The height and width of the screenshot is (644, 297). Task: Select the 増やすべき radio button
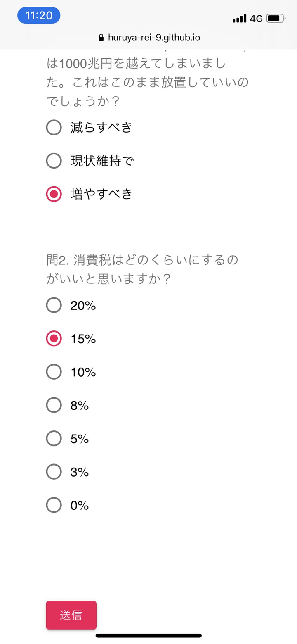(54, 194)
